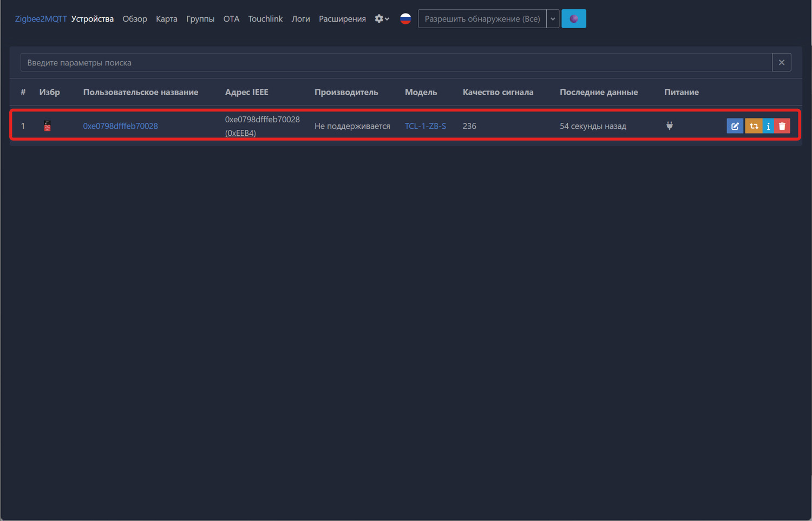This screenshot has width=812, height=521.
Task: Click the TCL-1-ZB-S model link
Action: pos(425,126)
